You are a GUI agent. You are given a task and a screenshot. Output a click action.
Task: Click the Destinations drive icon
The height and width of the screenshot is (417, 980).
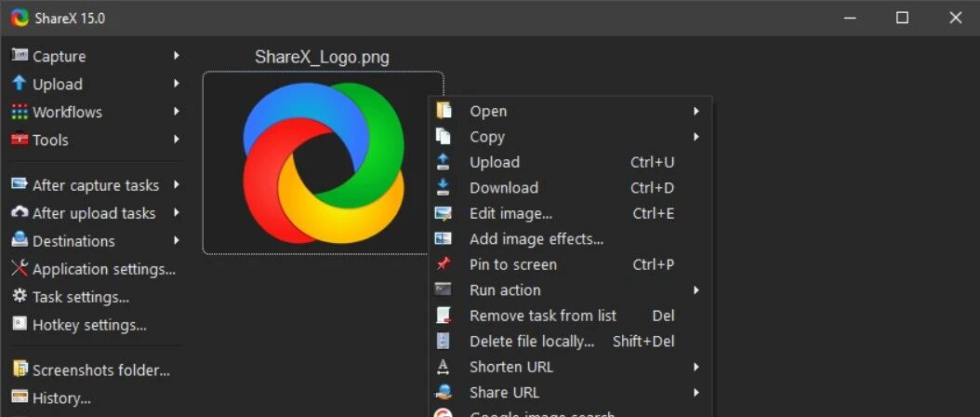tap(20, 240)
